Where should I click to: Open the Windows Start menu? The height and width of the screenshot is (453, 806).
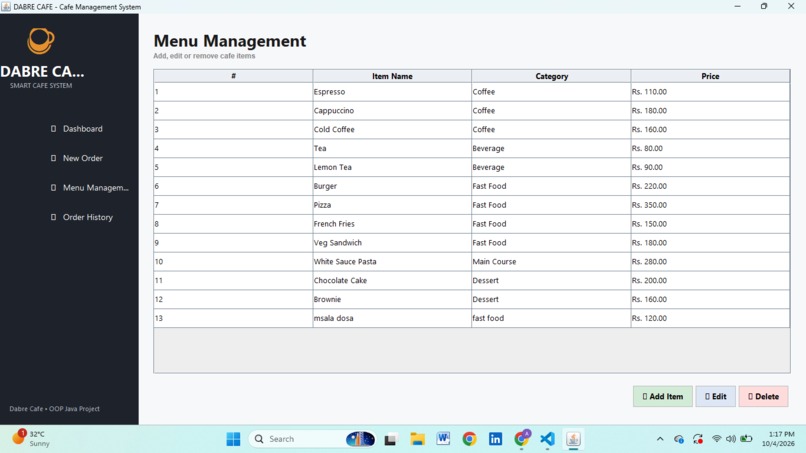click(233, 439)
